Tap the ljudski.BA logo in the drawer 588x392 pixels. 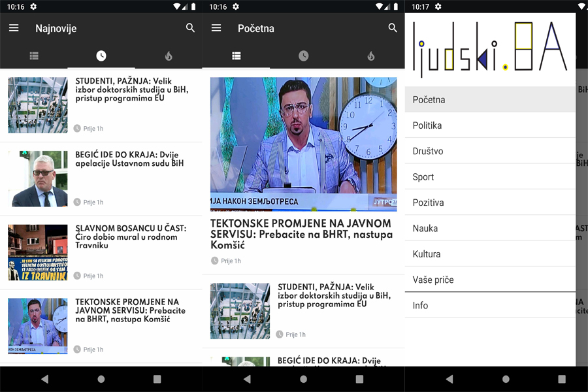point(490,49)
